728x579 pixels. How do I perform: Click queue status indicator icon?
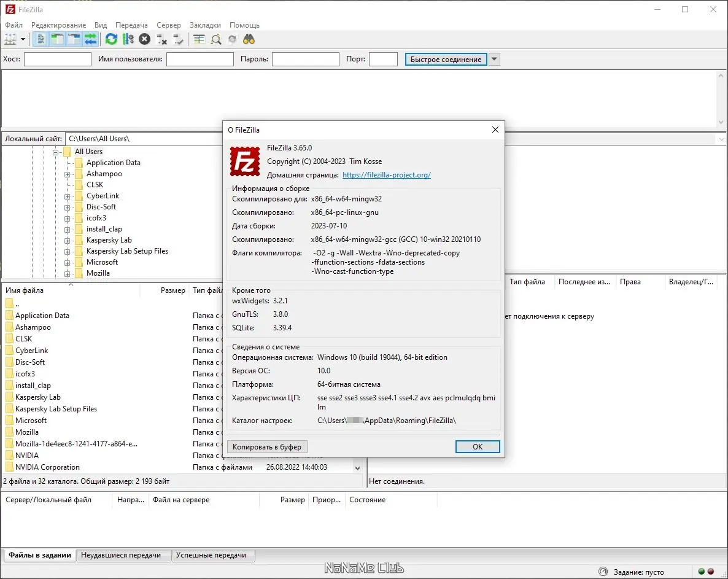603,572
